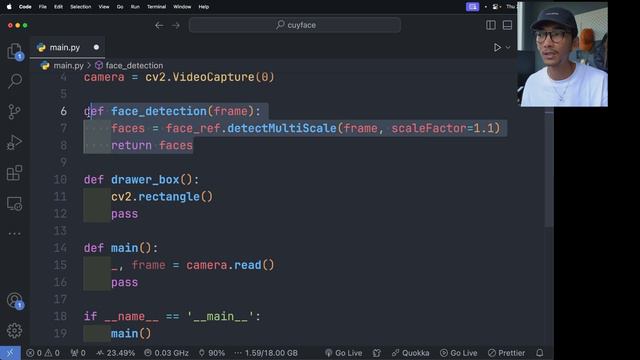Open the Edit menu
Screen dimensions: 640x360
[x=58, y=7]
